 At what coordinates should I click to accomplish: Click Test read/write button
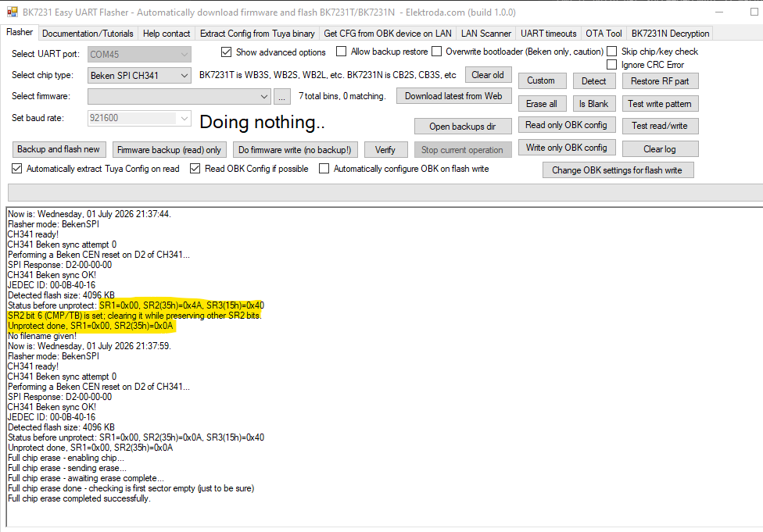pos(660,126)
